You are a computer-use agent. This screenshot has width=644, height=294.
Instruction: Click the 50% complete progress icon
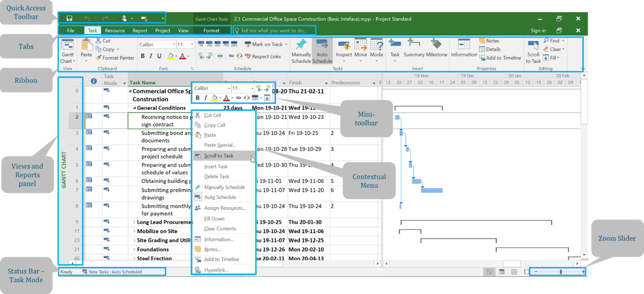218,44
